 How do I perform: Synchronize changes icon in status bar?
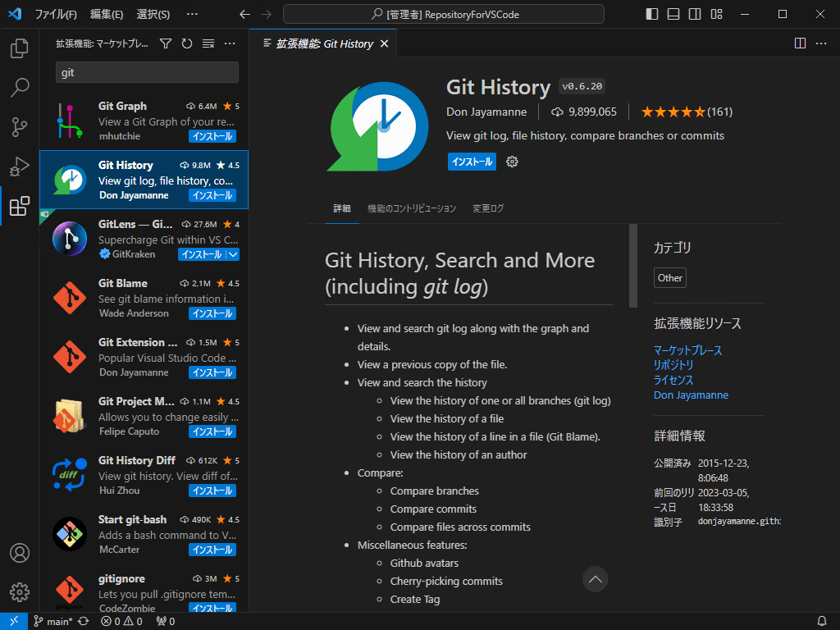point(84,621)
